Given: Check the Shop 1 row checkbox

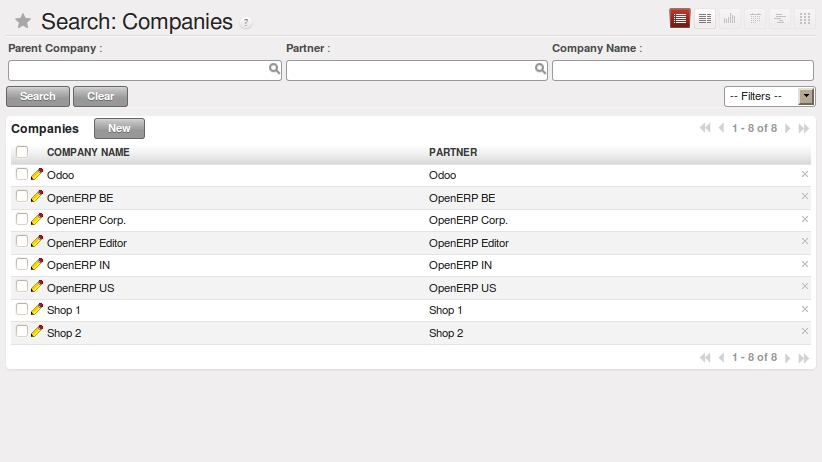Looking at the screenshot, I should pos(22,310).
